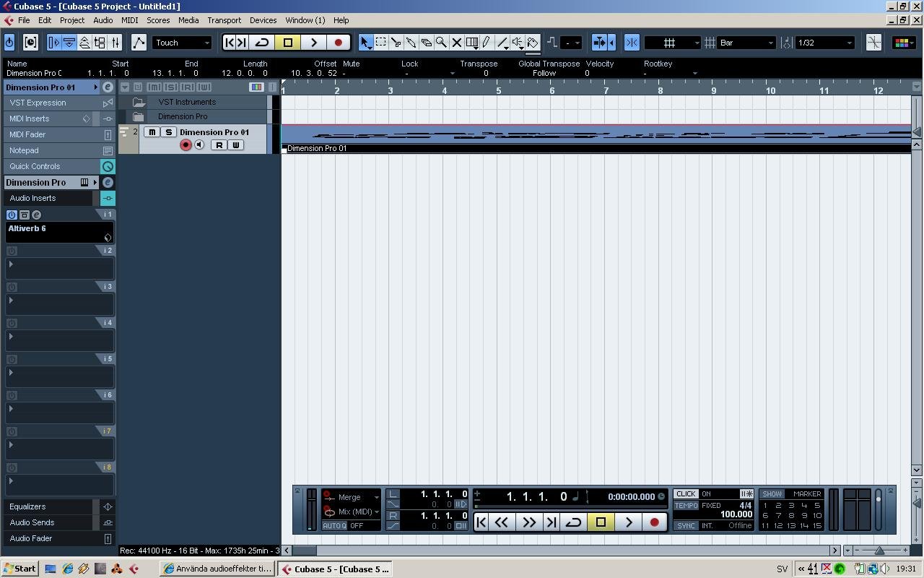
Task: Toggle Record Enable on Dimension Pro 01 track
Action: [x=186, y=145]
